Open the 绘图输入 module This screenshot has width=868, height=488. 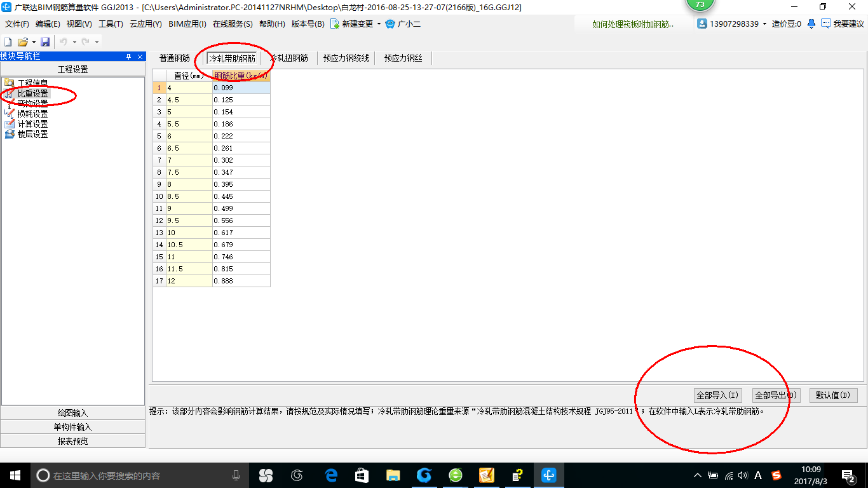73,413
